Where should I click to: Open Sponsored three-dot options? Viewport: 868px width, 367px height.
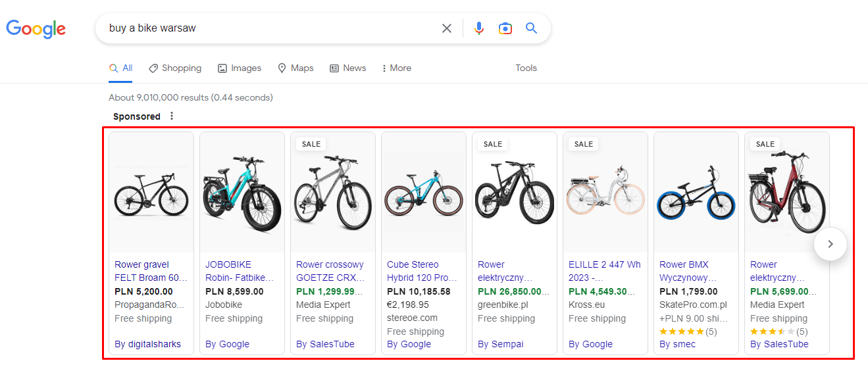(x=172, y=116)
